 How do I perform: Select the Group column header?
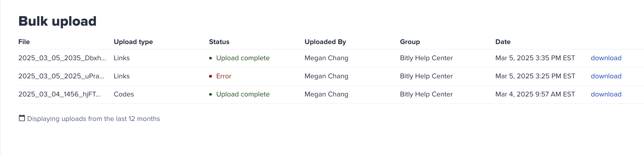click(x=410, y=42)
